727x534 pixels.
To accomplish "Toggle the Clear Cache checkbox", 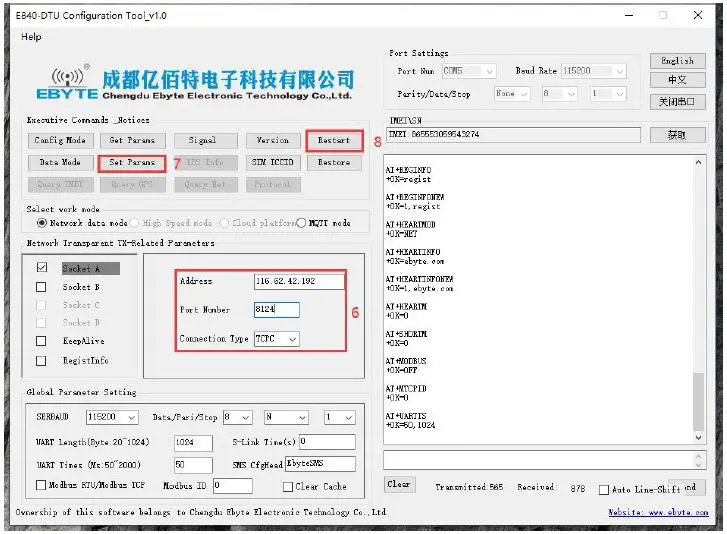I will (288, 487).
